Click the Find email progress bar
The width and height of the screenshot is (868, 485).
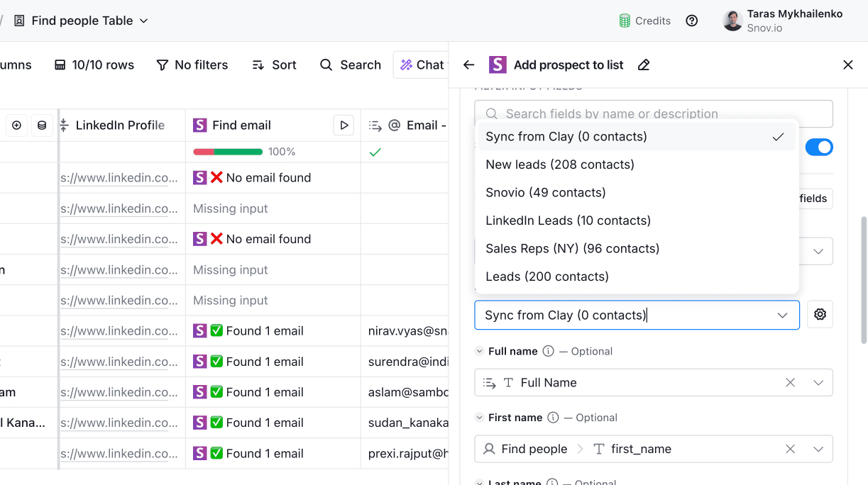click(x=228, y=152)
